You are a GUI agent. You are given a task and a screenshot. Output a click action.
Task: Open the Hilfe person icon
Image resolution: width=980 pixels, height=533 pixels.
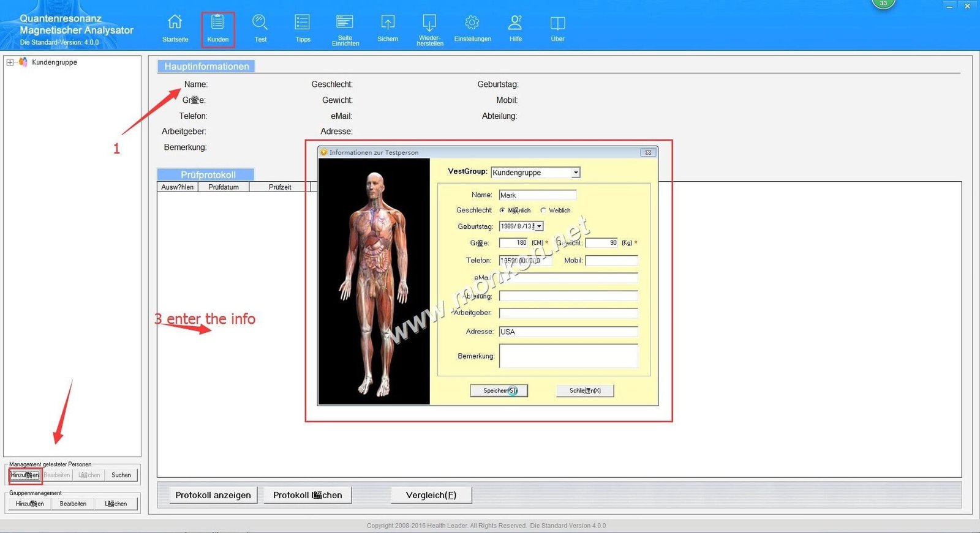(x=516, y=23)
